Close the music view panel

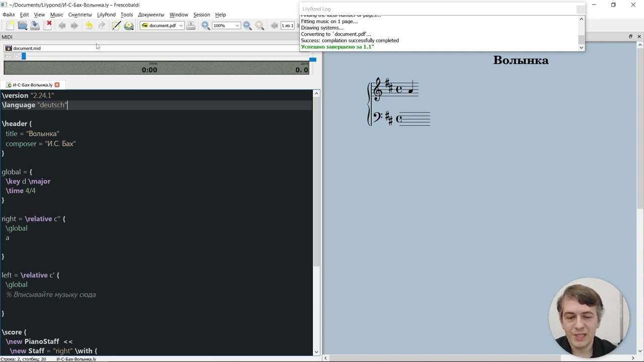click(639, 37)
